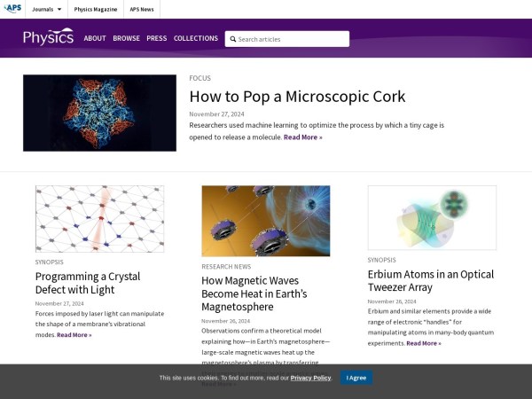Expand the Journals dropdown
The image size is (532, 399).
(x=47, y=9)
